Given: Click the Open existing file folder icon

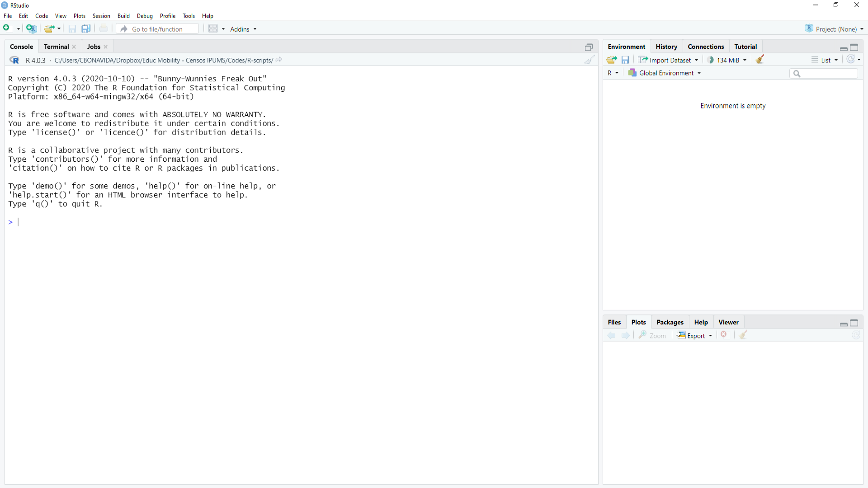Looking at the screenshot, I should (x=49, y=29).
